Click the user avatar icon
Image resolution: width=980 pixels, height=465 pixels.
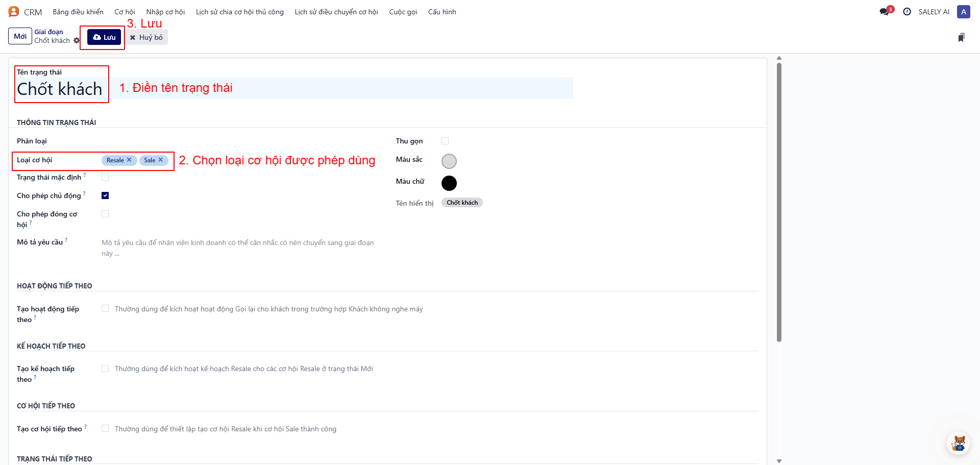pyautogui.click(x=963, y=12)
